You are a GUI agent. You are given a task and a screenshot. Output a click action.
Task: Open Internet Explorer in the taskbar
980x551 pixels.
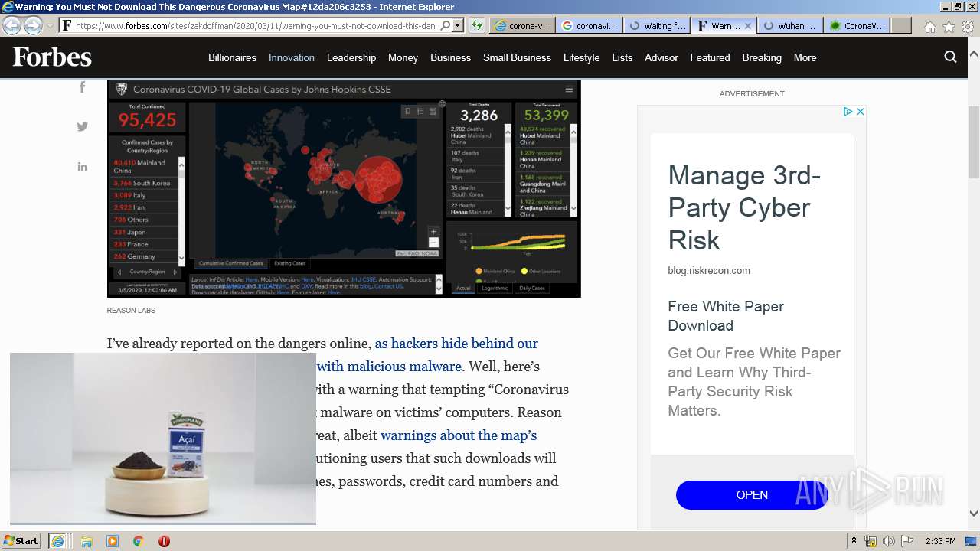59,541
